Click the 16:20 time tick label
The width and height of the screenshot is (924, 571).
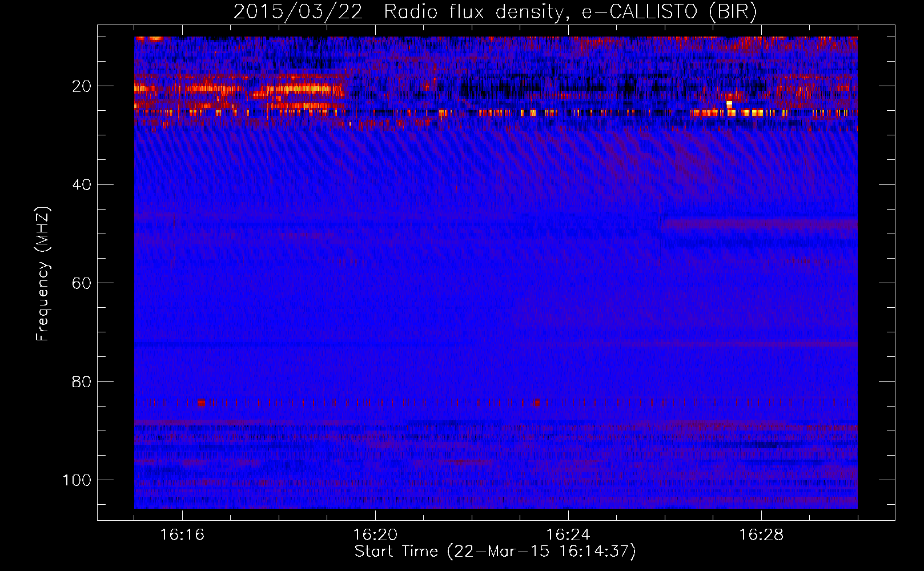[x=375, y=535]
